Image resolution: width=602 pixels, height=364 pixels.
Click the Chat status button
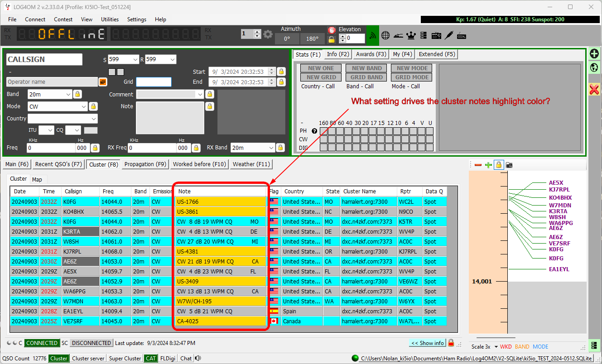(186, 358)
